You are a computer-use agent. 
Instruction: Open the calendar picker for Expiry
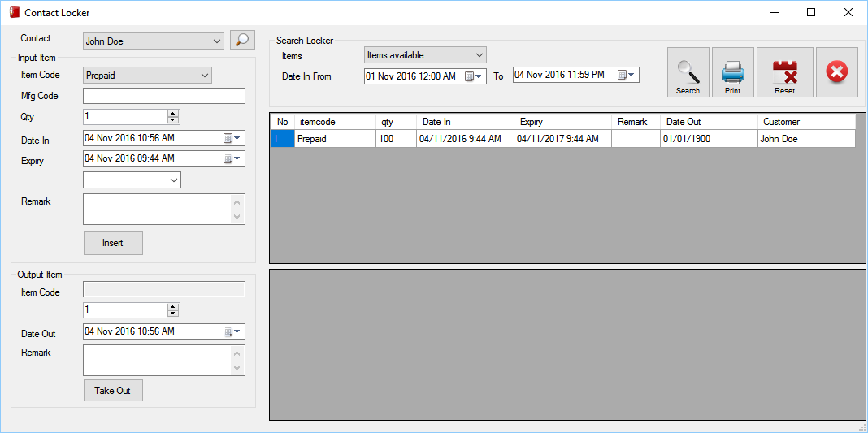[x=232, y=158]
